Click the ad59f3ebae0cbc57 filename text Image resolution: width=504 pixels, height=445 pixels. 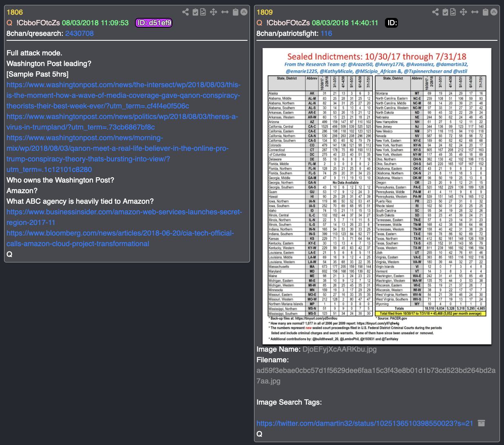point(376,376)
